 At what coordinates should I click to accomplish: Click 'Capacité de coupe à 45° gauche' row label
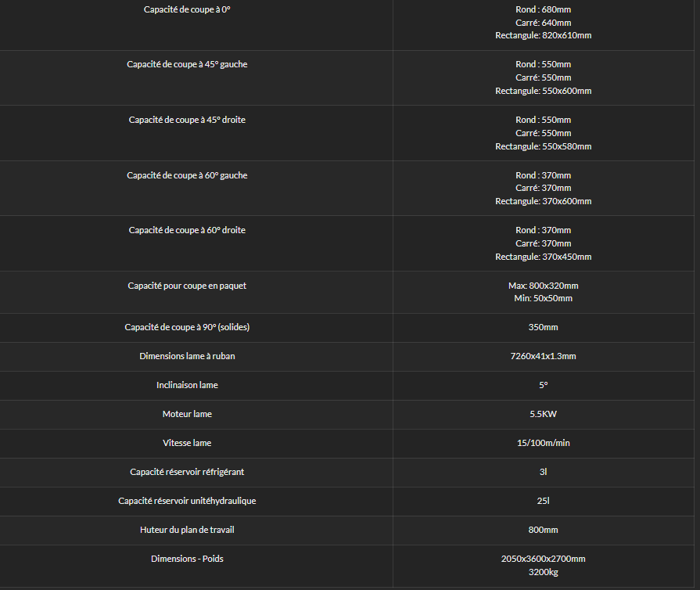point(187,64)
